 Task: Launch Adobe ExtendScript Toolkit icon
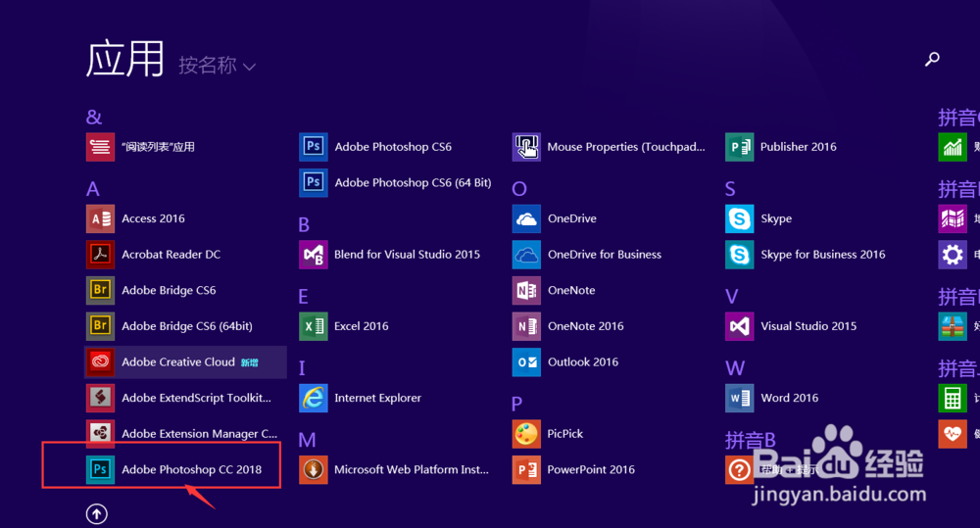tap(100, 398)
